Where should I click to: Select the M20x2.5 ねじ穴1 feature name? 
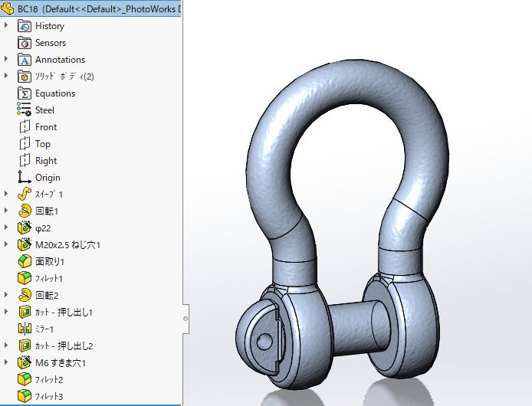67,245
